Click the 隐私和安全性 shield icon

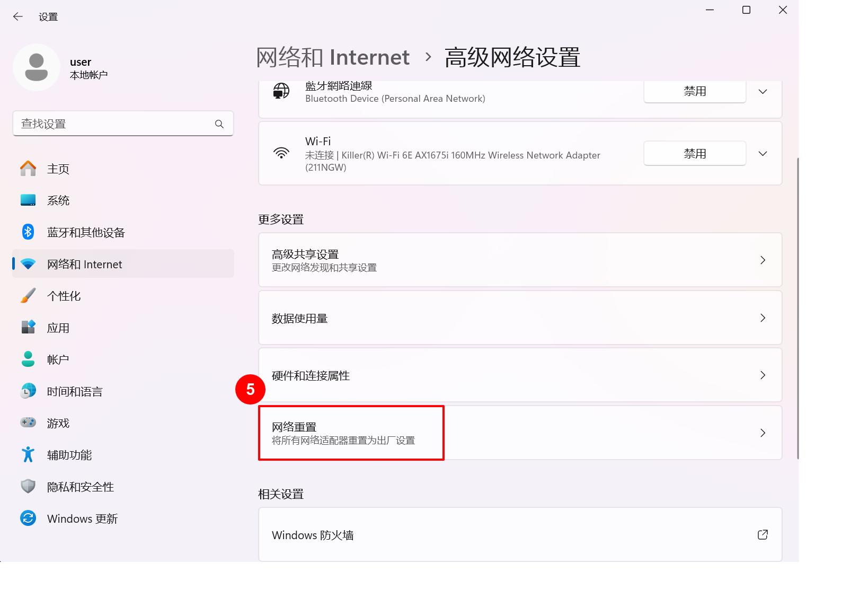[28, 486]
